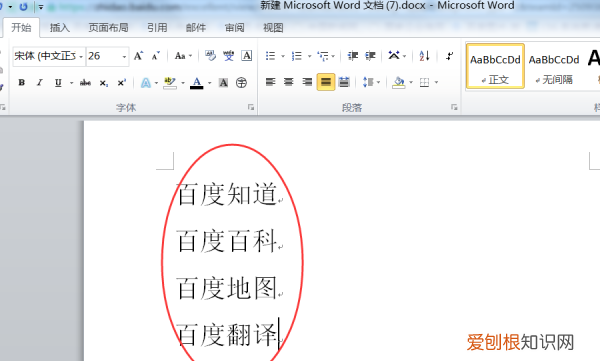Open Asian Layout options
The height and width of the screenshot is (361, 600).
[394, 56]
